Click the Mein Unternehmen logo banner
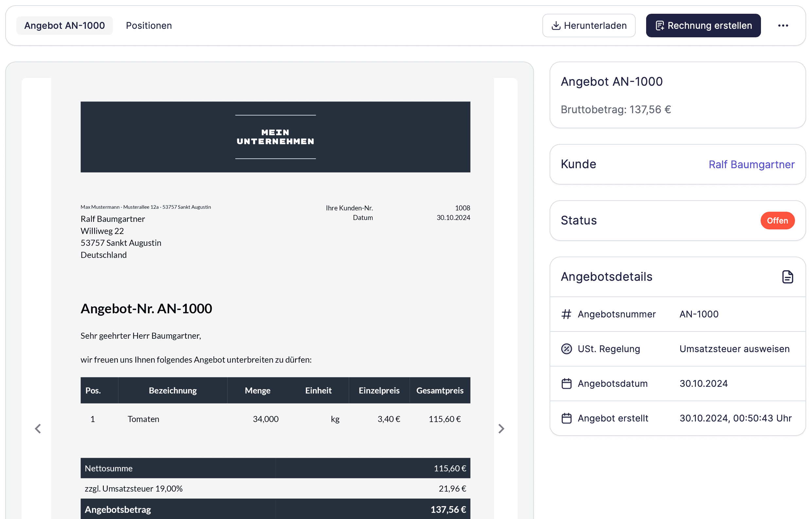 275,137
